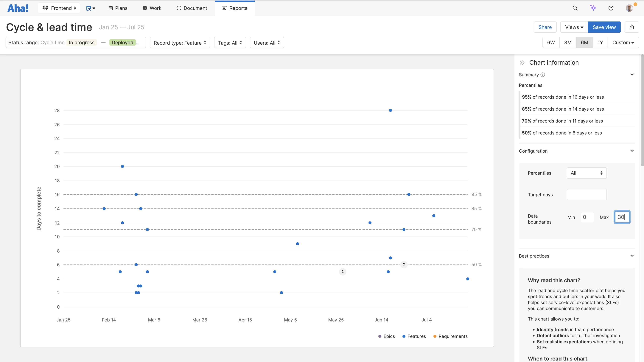The image size is (644, 362).
Task: Click the Share button
Action: click(545, 27)
